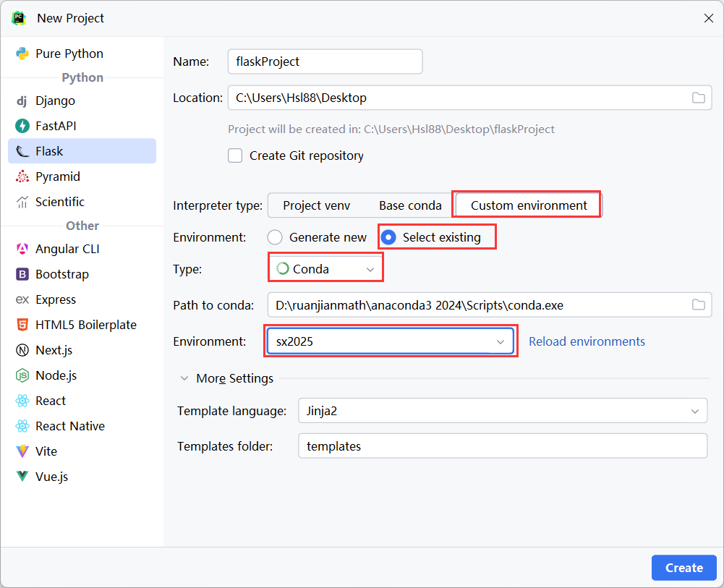Click the Templates folder field
724x588 pixels.
tap(503, 446)
